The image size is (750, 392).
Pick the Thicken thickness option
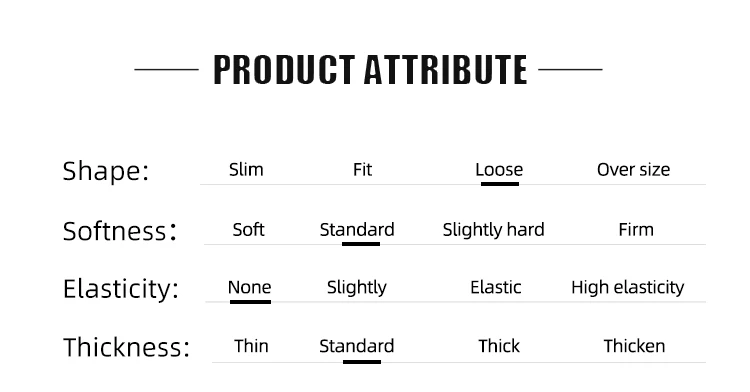634,346
